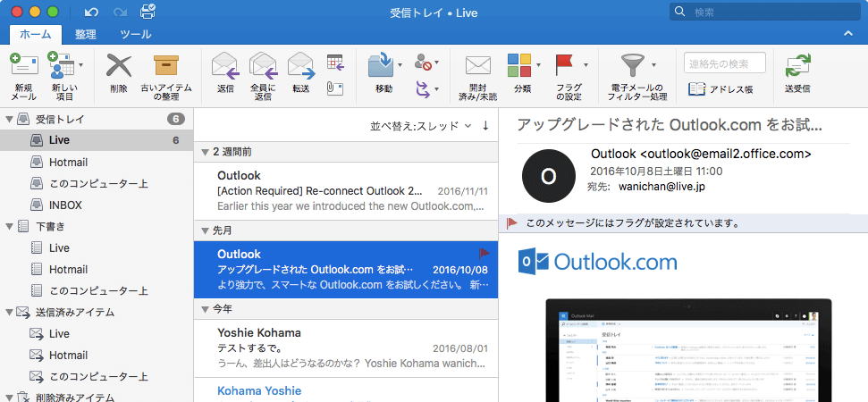Screen dimensions: 868x402
Task: Click the Rules purple arrows icon
Action: [423, 88]
